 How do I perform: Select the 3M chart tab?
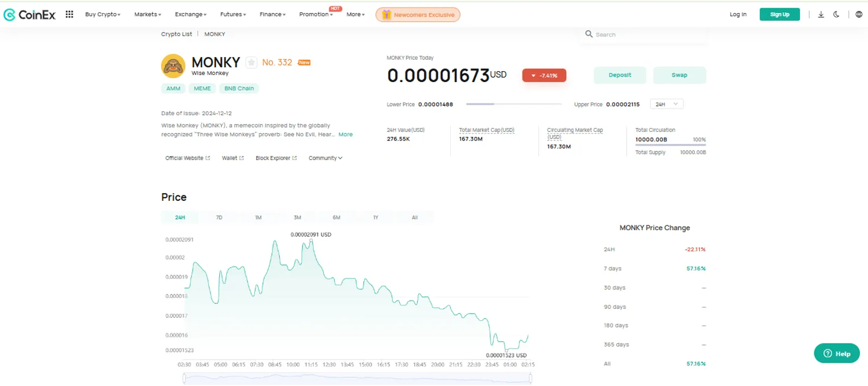point(297,217)
